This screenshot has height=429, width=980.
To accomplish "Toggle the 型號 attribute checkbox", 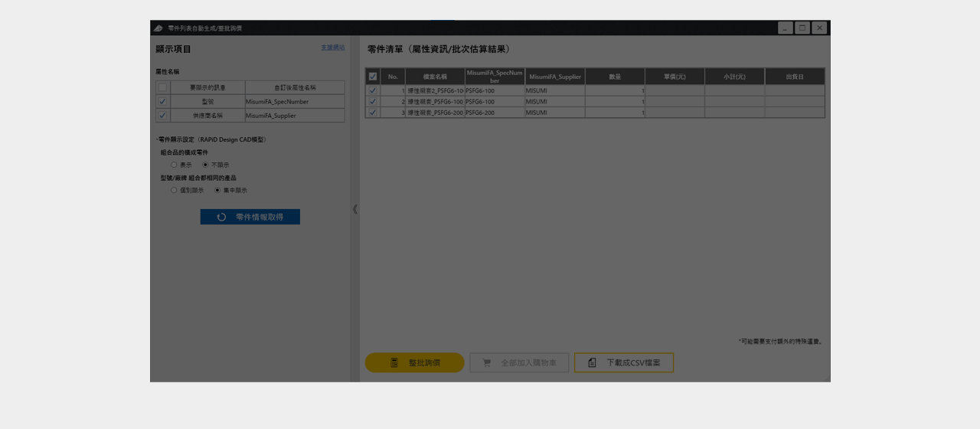I will [x=162, y=101].
